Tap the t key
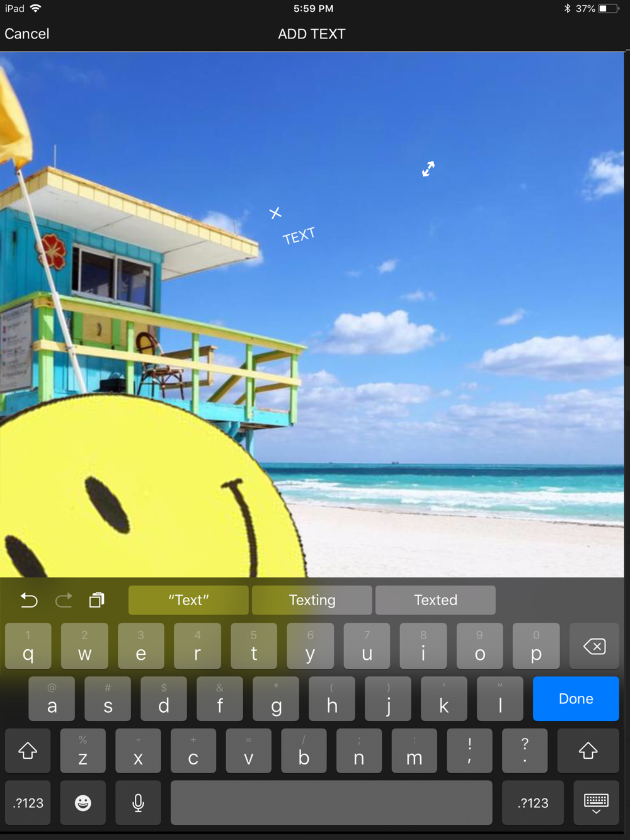 254,646
